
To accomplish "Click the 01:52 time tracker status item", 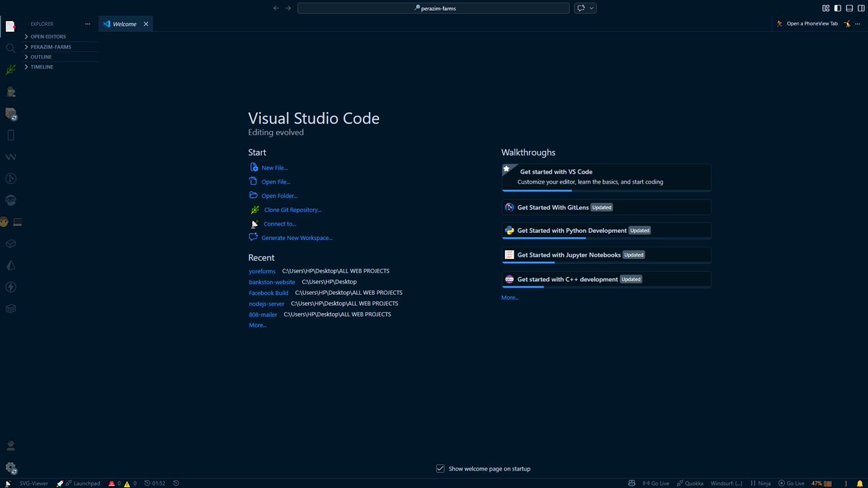I will coord(155,483).
